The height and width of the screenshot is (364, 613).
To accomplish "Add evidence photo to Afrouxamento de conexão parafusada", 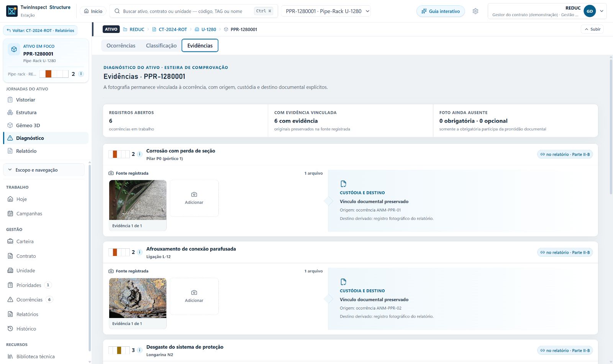I will (194, 296).
